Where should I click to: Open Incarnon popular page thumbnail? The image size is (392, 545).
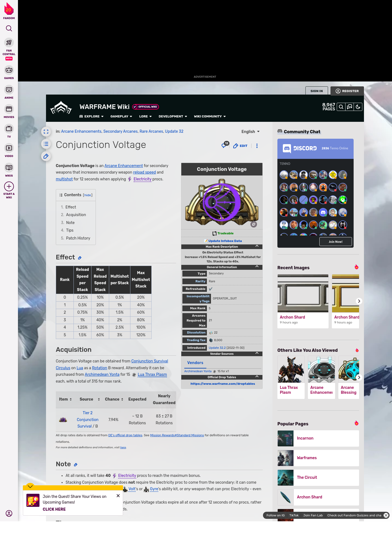pyautogui.click(x=286, y=438)
